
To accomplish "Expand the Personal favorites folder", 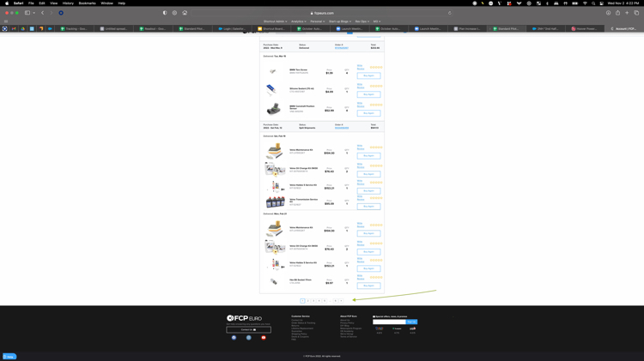I will [318, 21].
